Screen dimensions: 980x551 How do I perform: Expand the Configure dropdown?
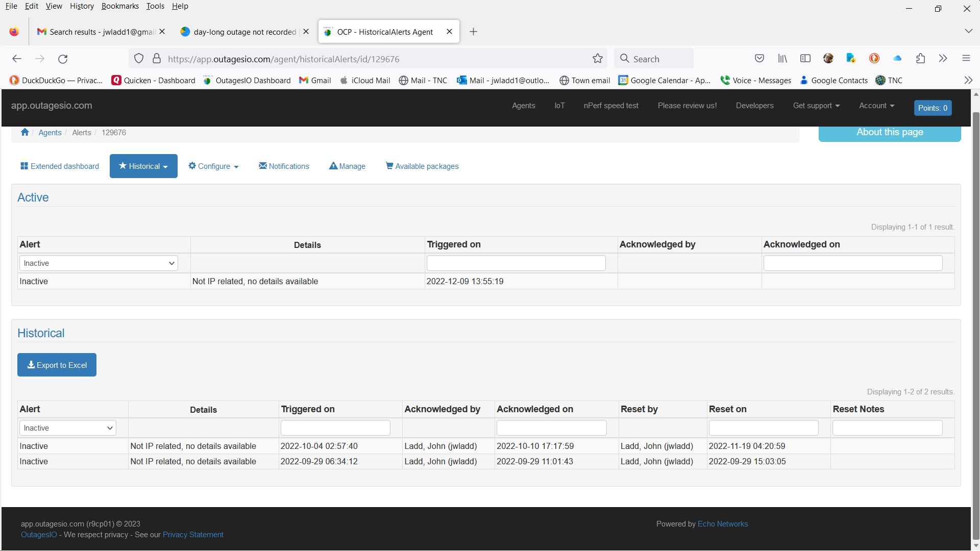coord(213,166)
